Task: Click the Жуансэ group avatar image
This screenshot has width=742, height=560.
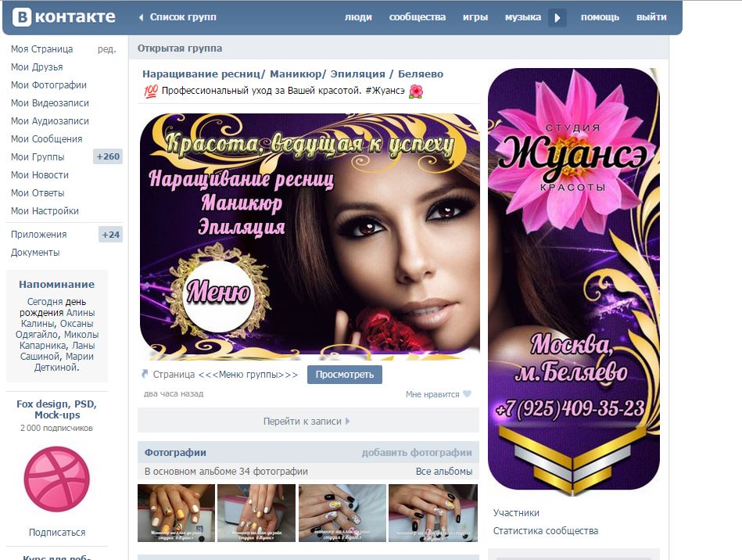Action: pyautogui.click(x=574, y=282)
